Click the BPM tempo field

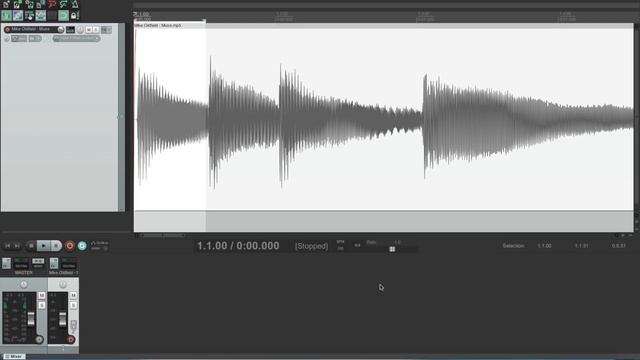tap(340, 245)
